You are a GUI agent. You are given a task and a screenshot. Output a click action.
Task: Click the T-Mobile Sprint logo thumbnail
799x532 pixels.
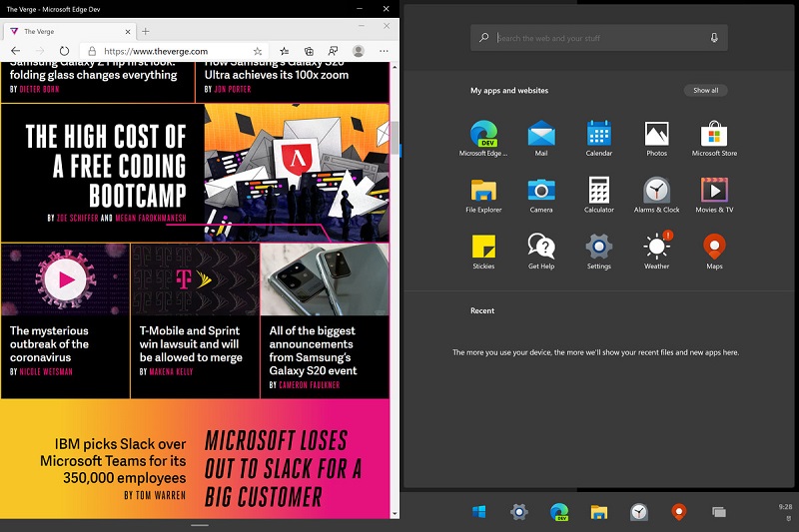pos(195,279)
